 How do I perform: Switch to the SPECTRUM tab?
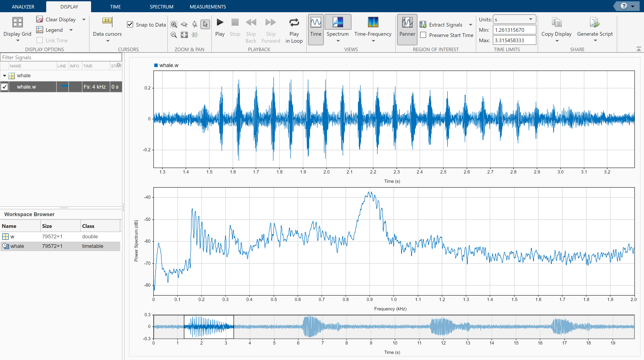tap(161, 7)
